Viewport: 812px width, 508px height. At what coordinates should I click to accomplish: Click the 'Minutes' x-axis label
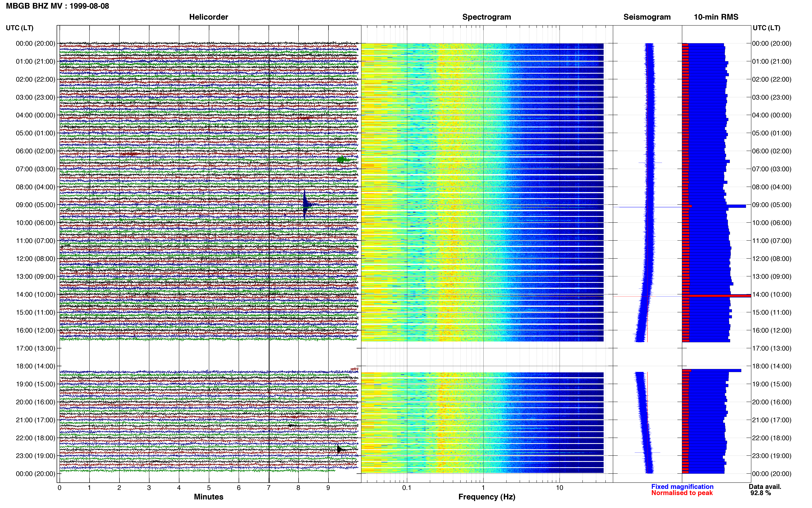209,497
